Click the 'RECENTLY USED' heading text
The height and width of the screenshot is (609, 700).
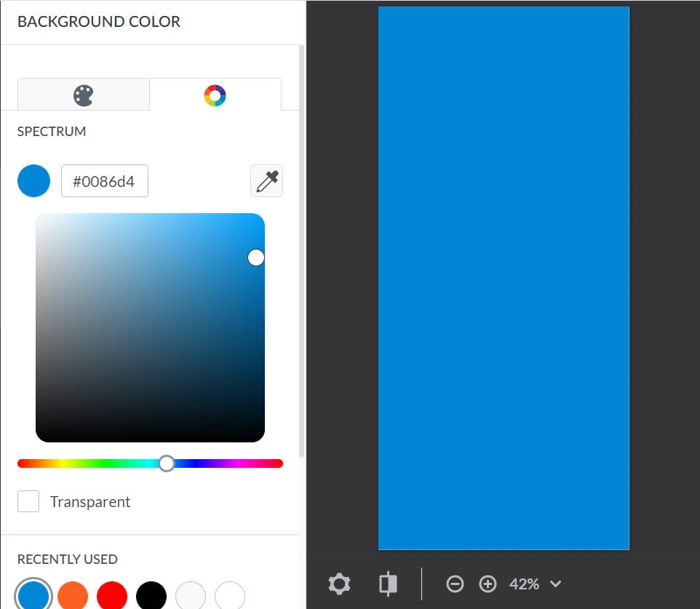[x=68, y=559]
